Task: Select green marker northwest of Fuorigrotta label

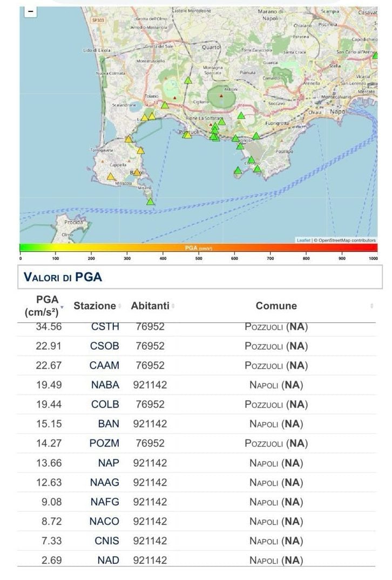Action: 241,116
